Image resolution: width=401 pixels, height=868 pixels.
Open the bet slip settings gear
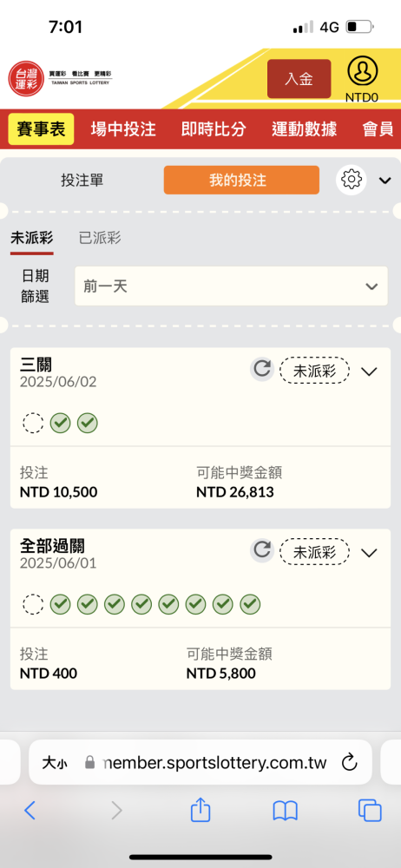click(x=352, y=180)
